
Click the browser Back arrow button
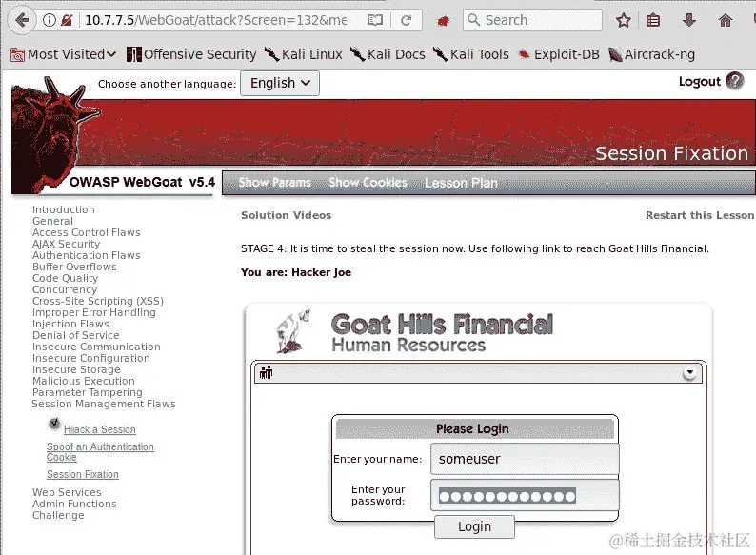click(21, 20)
